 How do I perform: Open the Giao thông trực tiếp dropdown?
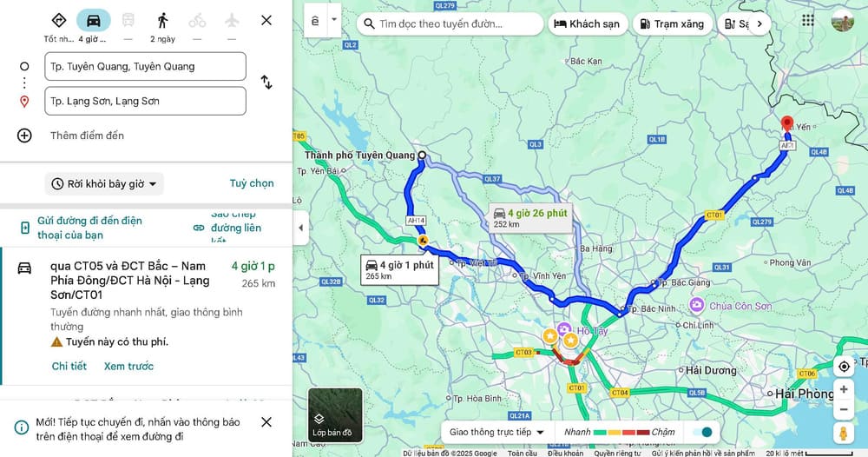pyautogui.click(x=496, y=432)
